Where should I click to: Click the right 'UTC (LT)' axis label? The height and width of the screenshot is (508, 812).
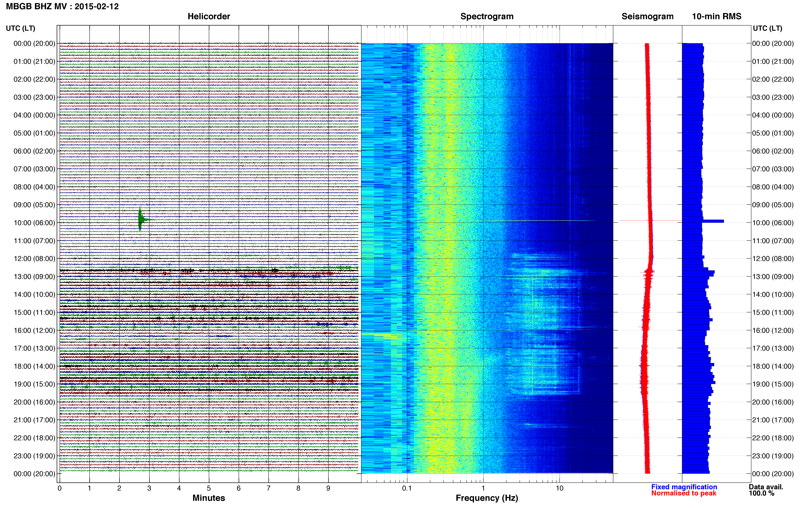click(x=768, y=28)
